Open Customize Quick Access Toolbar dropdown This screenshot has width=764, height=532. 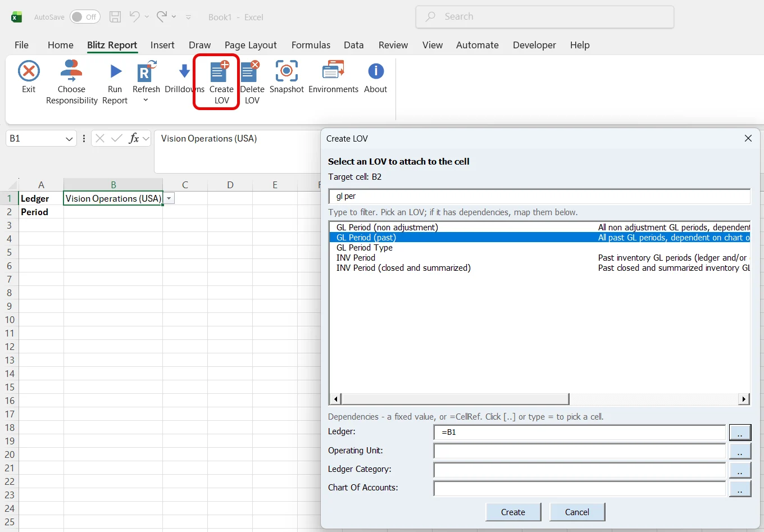pyautogui.click(x=189, y=17)
